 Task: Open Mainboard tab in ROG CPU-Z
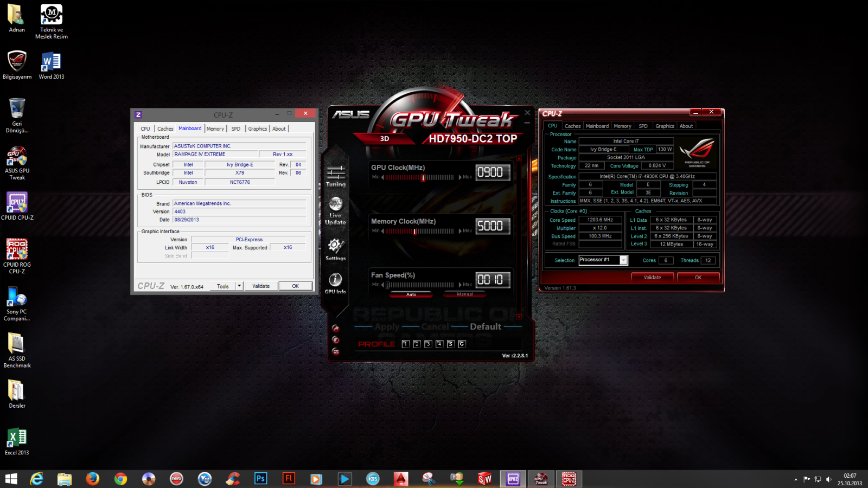point(597,126)
